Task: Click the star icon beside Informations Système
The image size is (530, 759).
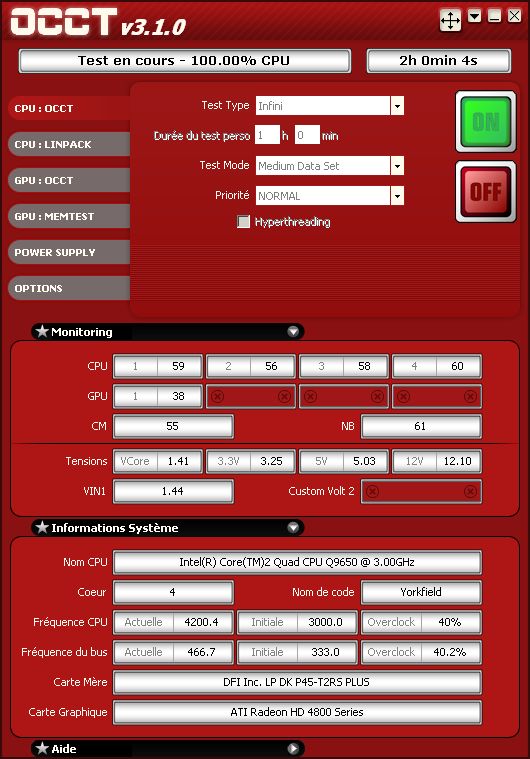Action: point(43,527)
